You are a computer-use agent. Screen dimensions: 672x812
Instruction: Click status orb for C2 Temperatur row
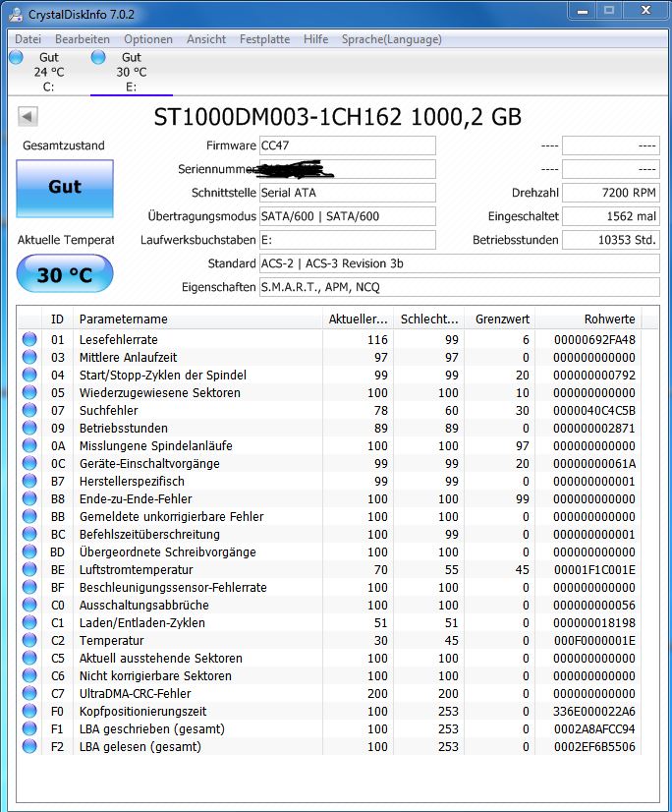coord(29,640)
